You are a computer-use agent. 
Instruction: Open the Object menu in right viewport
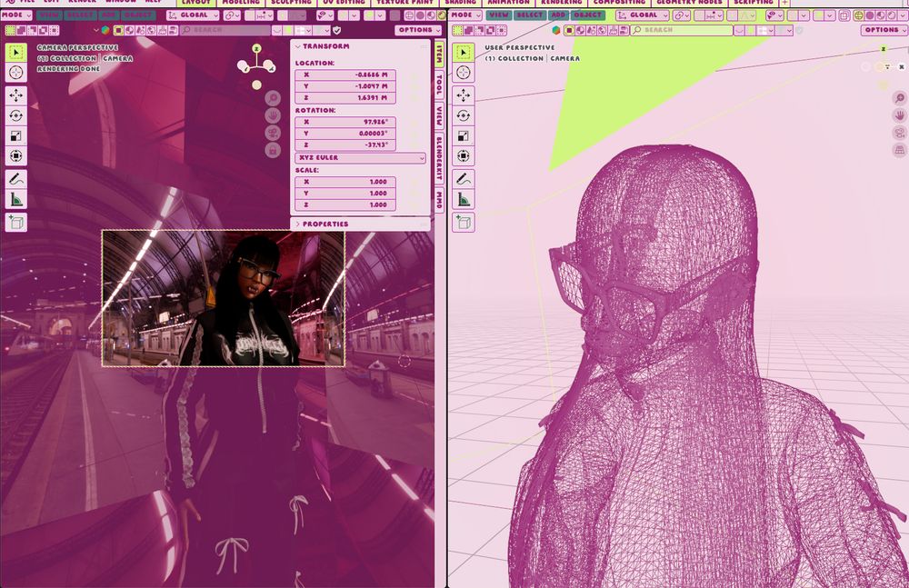pos(587,15)
